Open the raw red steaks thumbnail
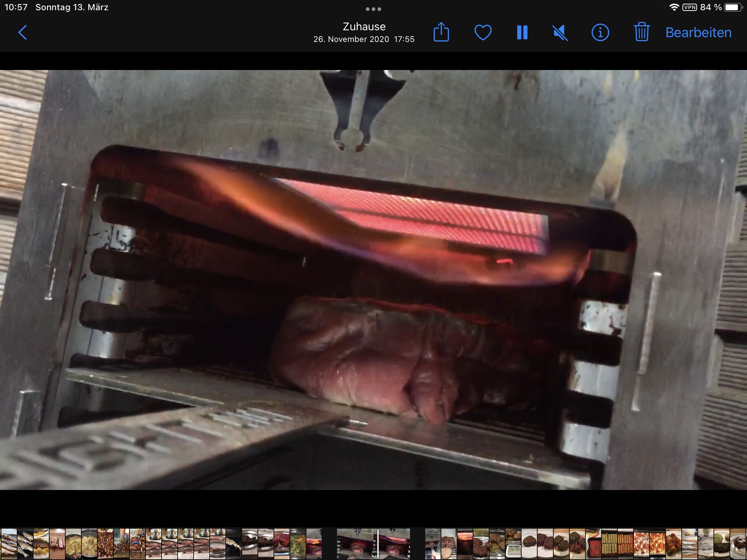The height and width of the screenshot is (560, 747). [x=282, y=544]
